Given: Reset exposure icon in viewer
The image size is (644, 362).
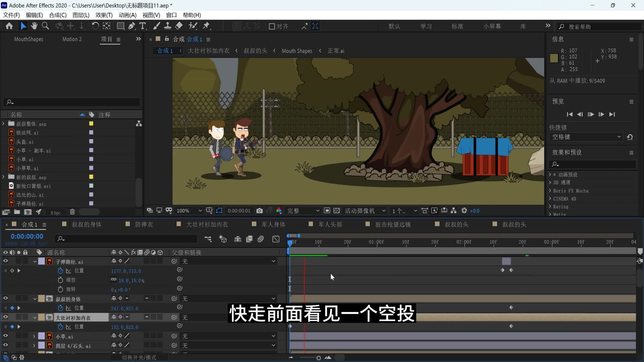Looking at the screenshot, I should click(464, 210).
